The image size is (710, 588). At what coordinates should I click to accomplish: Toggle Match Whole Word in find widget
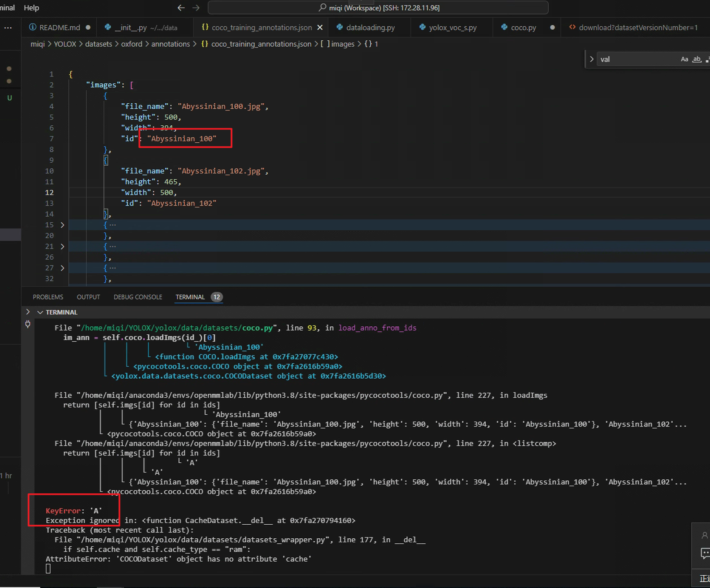click(x=697, y=59)
